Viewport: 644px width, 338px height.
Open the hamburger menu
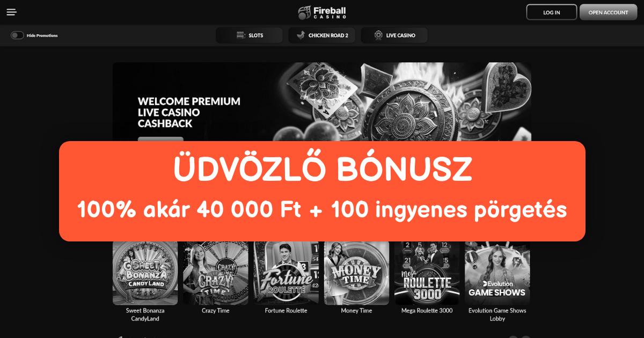click(x=11, y=12)
